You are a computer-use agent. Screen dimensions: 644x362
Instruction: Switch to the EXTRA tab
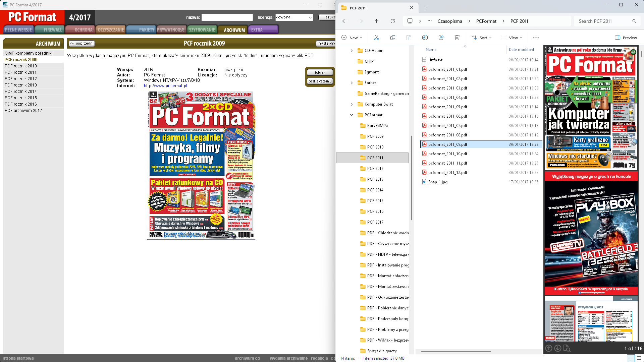[257, 30]
